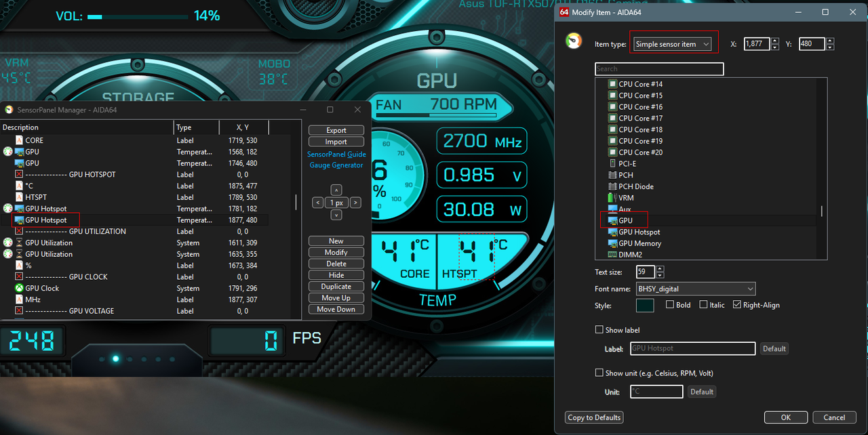Image resolution: width=868 pixels, height=435 pixels.
Task: Click the Duplicate button
Action: point(336,287)
